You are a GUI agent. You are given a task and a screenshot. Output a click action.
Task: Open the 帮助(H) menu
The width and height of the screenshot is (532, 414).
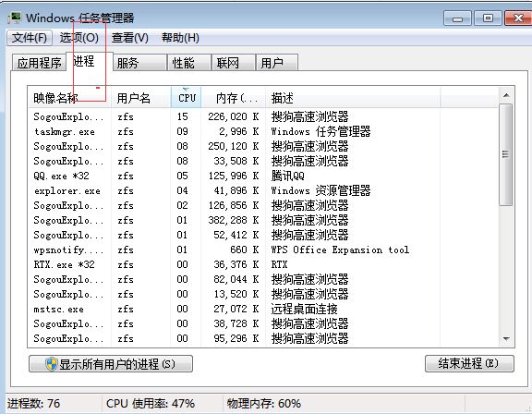point(180,37)
